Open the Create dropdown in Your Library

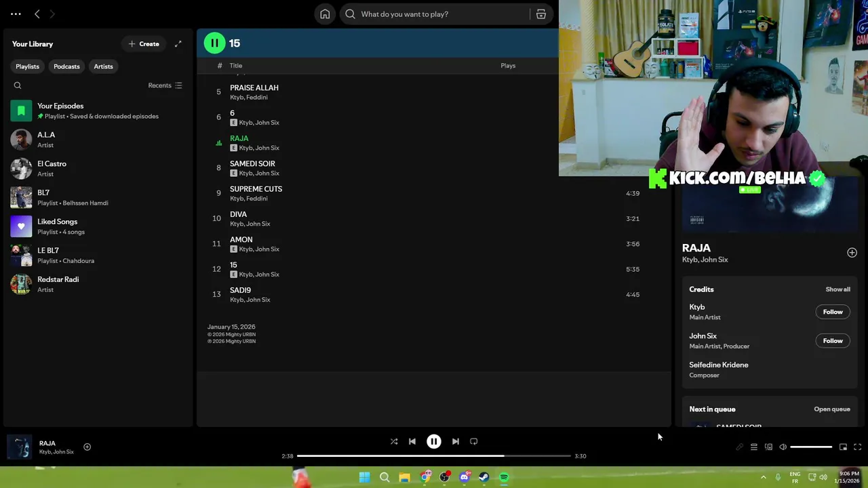144,44
